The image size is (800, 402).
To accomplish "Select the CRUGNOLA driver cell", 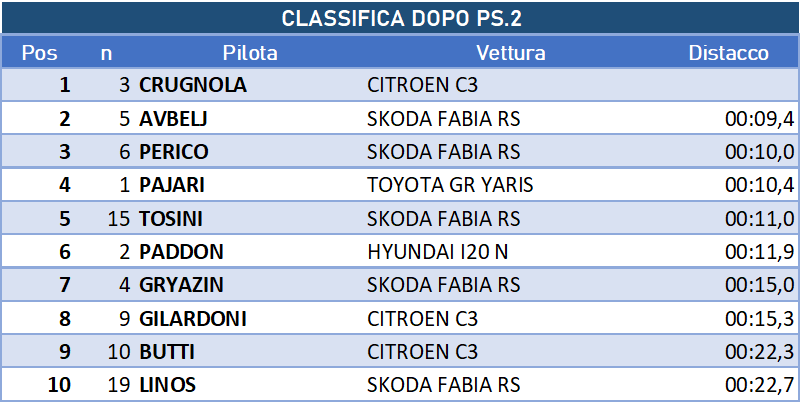I will pos(193,85).
